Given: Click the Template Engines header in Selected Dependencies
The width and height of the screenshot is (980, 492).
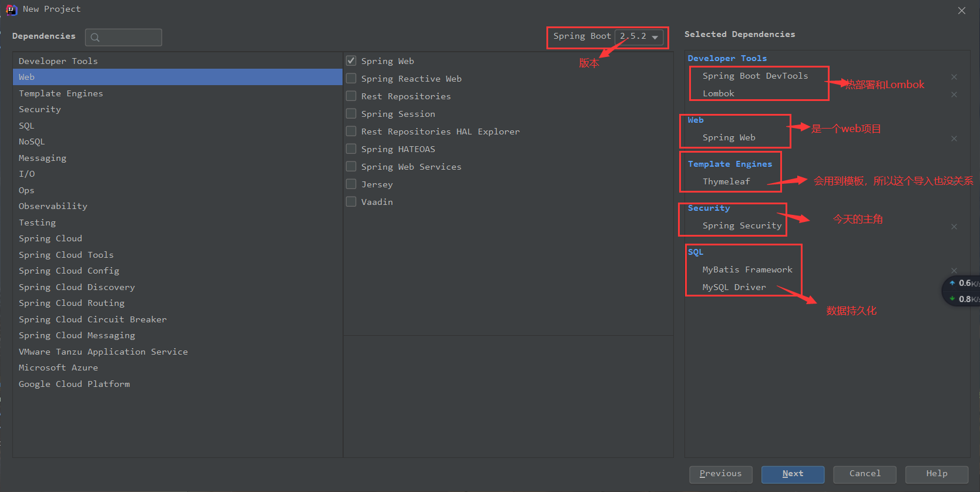Looking at the screenshot, I should pyautogui.click(x=730, y=164).
